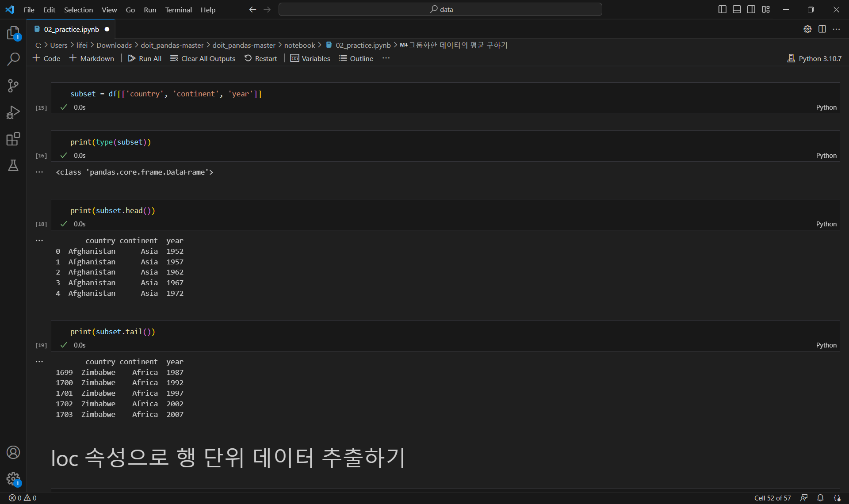Open the Extensions view
This screenshot has width=849, height=504.
(x=13, y=139)
